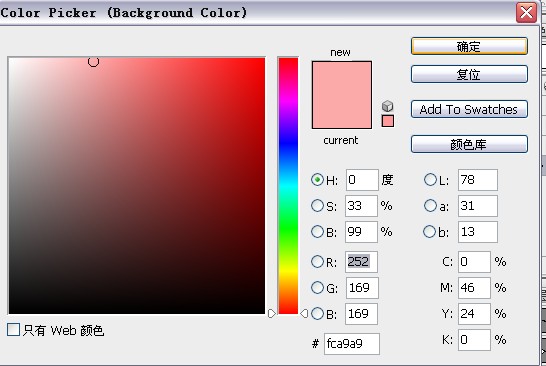Click inside the saturation-brightness color field
546x366 pixels.
click(137, 186)
